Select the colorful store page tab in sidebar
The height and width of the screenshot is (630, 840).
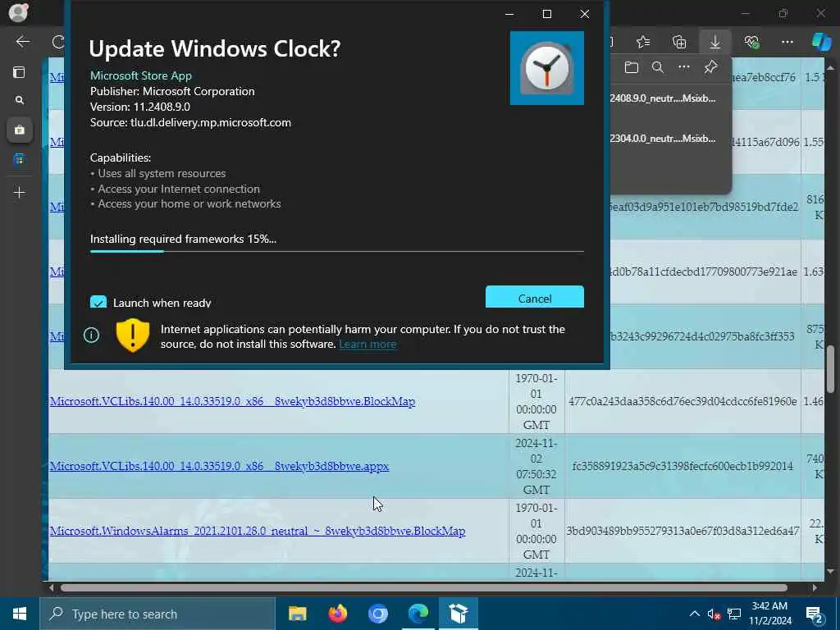(x=20, y=159)
